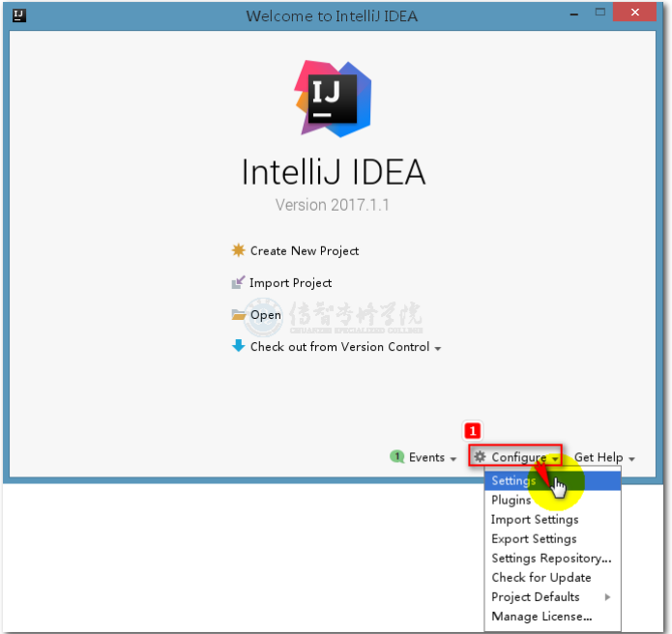Click the green Events notification badge

[396, 456]
